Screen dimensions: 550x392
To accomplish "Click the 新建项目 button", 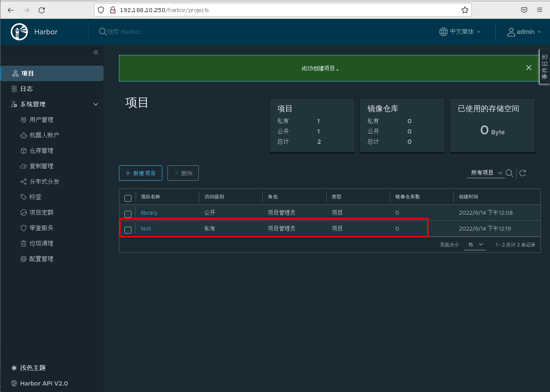I will [140, 173].
